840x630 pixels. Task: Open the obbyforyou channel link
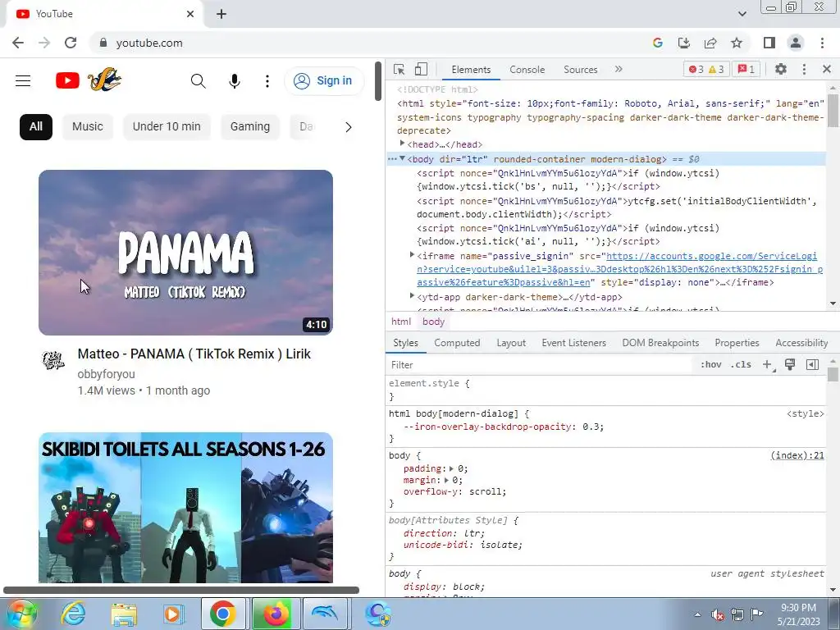tap(106, 374)
